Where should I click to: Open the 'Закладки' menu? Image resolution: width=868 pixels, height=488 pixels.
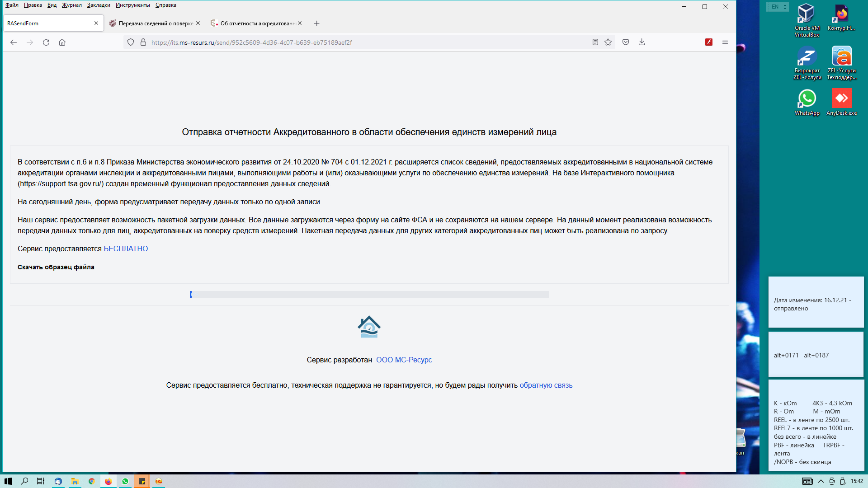(x=99, y=5)
